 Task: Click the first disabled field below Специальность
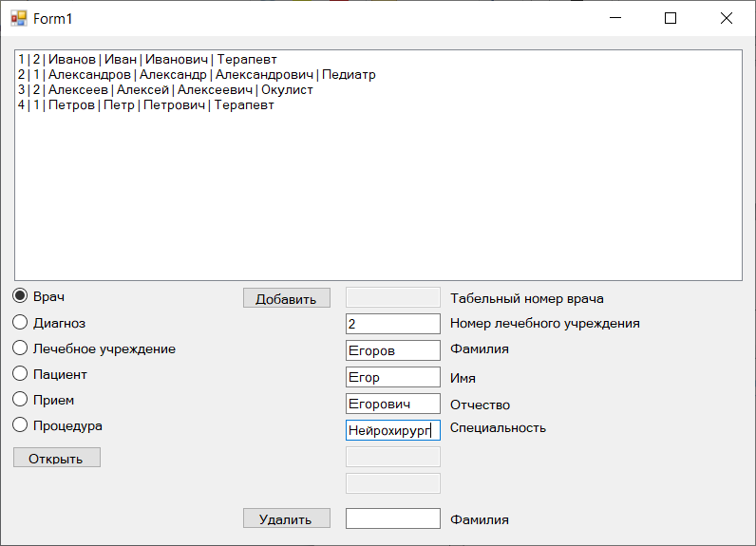(x=393, y=457)
